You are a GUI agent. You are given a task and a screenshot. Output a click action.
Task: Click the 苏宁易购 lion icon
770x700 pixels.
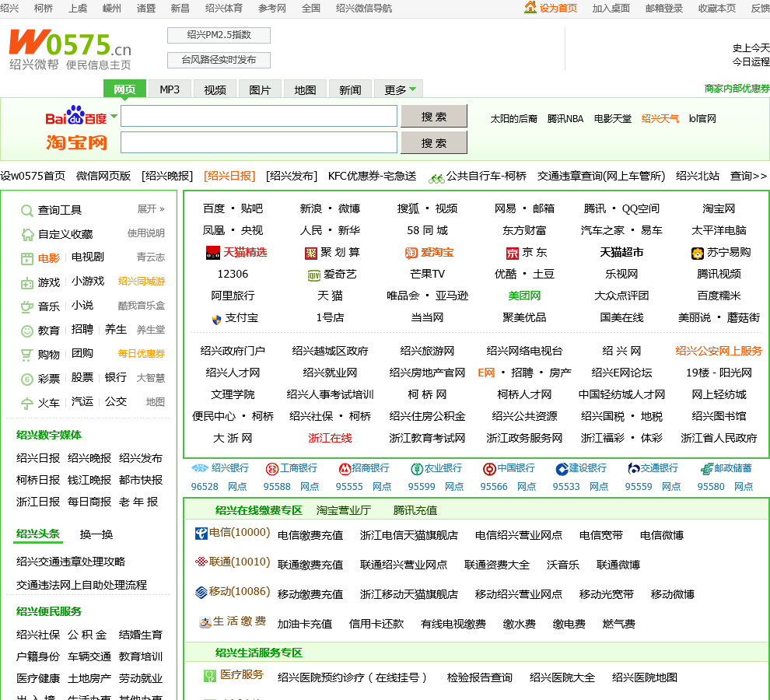tap(698, 253)
